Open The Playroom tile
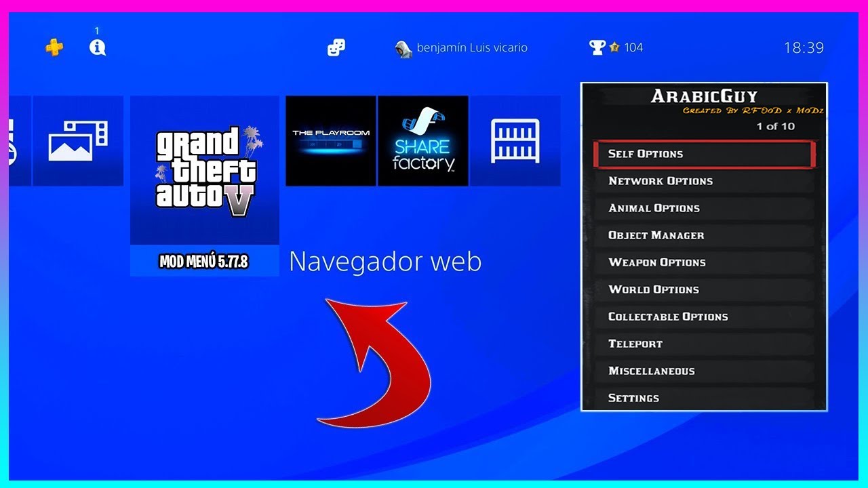This screenshot has height=488, width=868. pos(331,141)
